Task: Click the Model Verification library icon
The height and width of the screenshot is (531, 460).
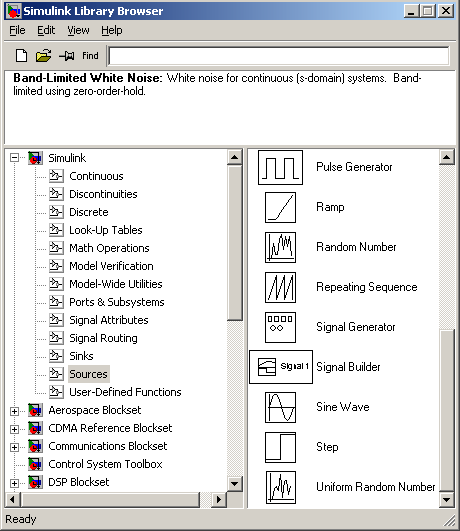Action: [56, 266]
